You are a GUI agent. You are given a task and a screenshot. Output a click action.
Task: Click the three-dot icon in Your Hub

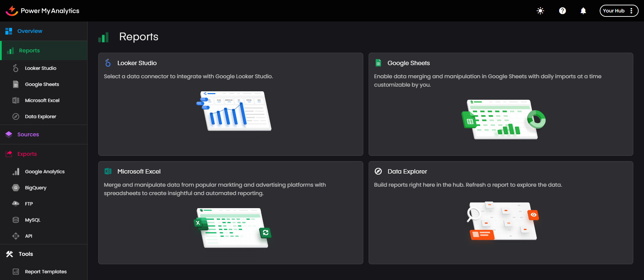(x=632, y=11)
